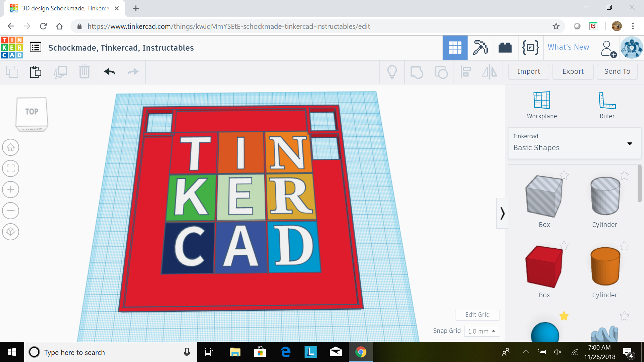Image resolution: width=644 pixels, height=362 pixels.
Task: Toggle show all lightbulb icon
Action: pyautogui.click(x=392, y=72)
